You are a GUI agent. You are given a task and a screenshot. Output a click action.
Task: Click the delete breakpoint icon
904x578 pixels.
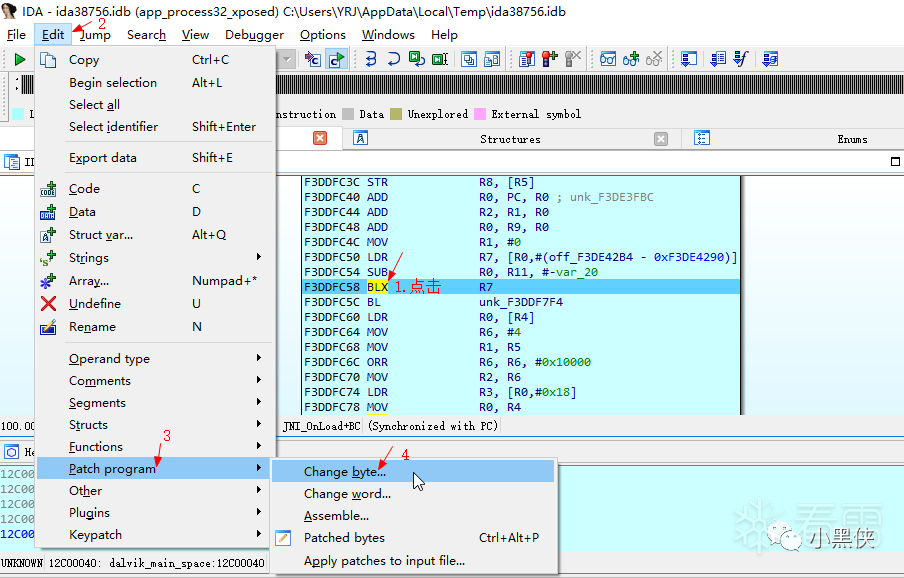pyautogui.click(x=572, y=59)
